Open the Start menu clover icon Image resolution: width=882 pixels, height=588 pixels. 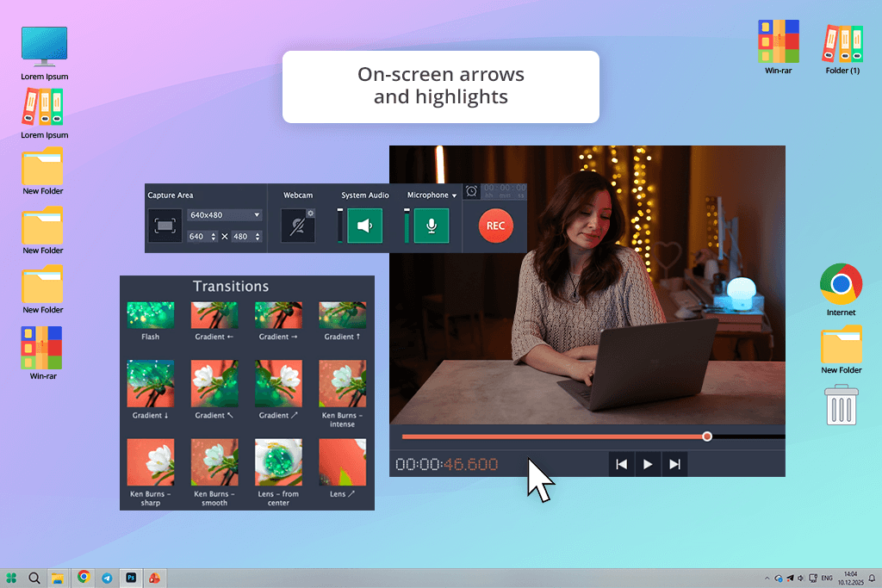[11, 578]
